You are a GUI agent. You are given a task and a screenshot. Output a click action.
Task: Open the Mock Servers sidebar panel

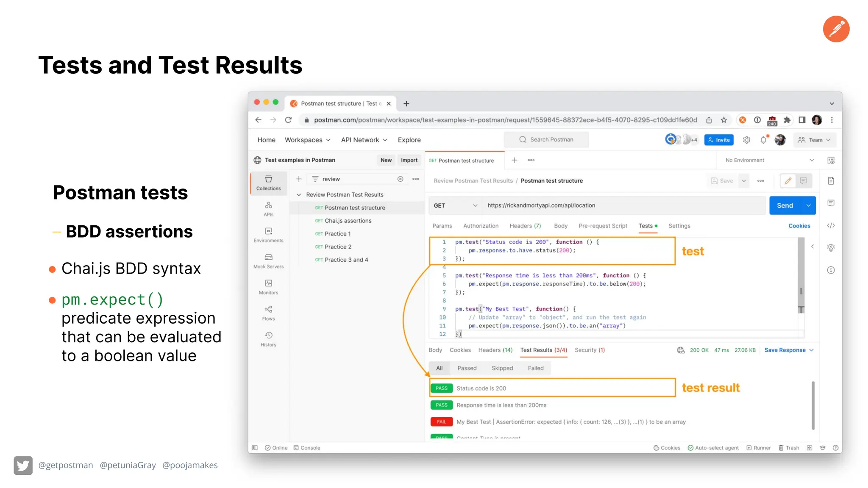click(268, 261)
